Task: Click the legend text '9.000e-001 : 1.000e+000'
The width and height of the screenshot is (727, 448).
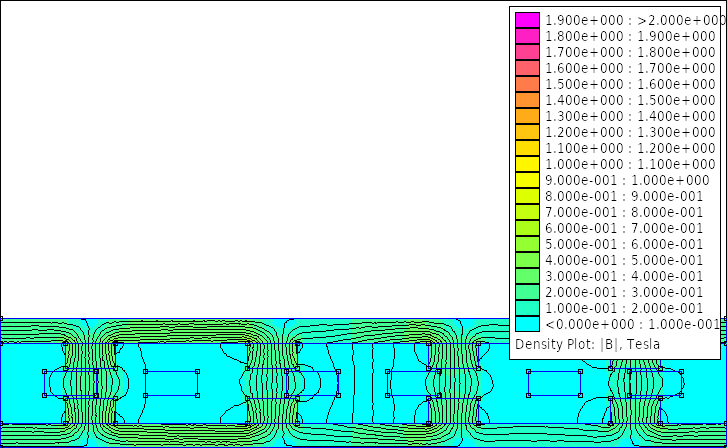Action: click(627, 180)
